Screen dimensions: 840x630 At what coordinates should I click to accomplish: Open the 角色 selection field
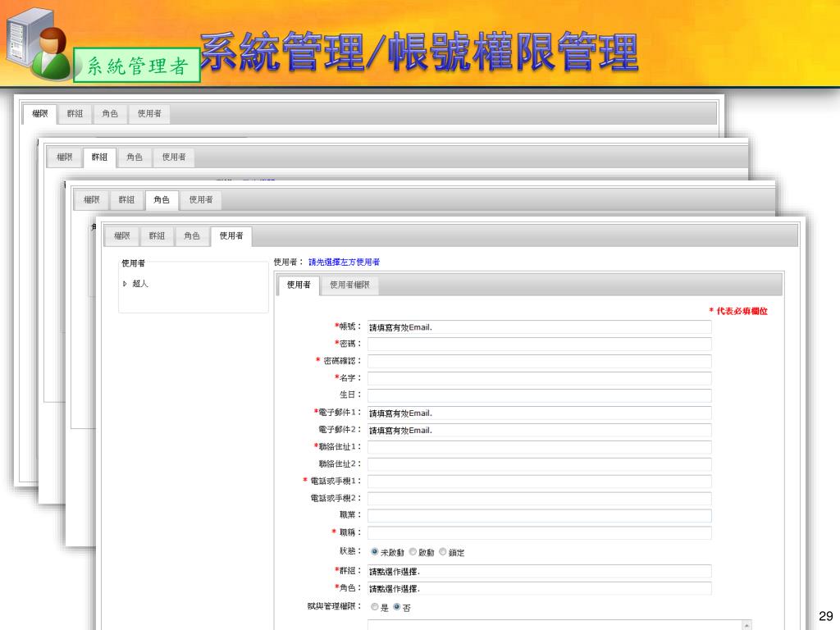[540, 588]
